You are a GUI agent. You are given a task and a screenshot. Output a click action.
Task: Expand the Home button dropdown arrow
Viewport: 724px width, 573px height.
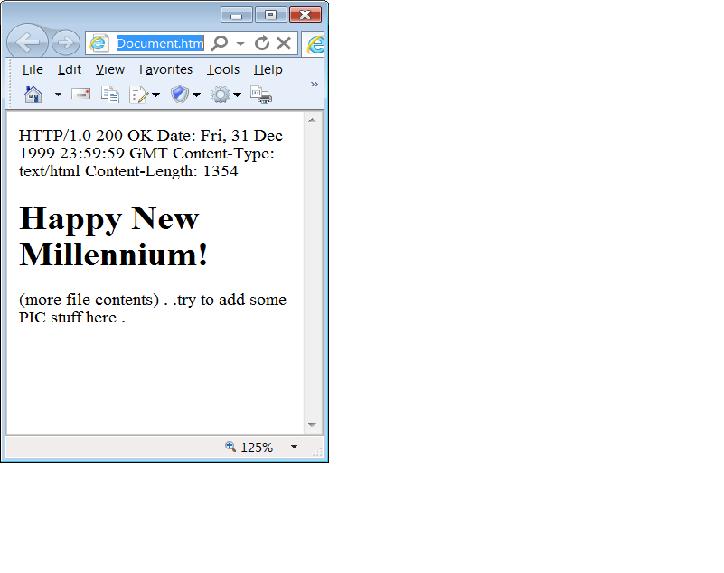pyautogui.click(x=58, y=95)
